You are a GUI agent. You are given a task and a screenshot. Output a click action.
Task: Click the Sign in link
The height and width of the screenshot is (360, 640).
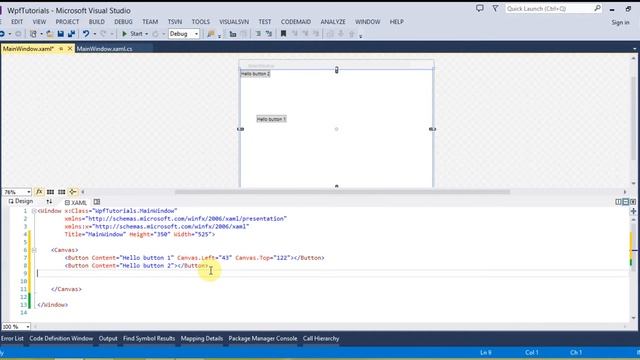620,22
